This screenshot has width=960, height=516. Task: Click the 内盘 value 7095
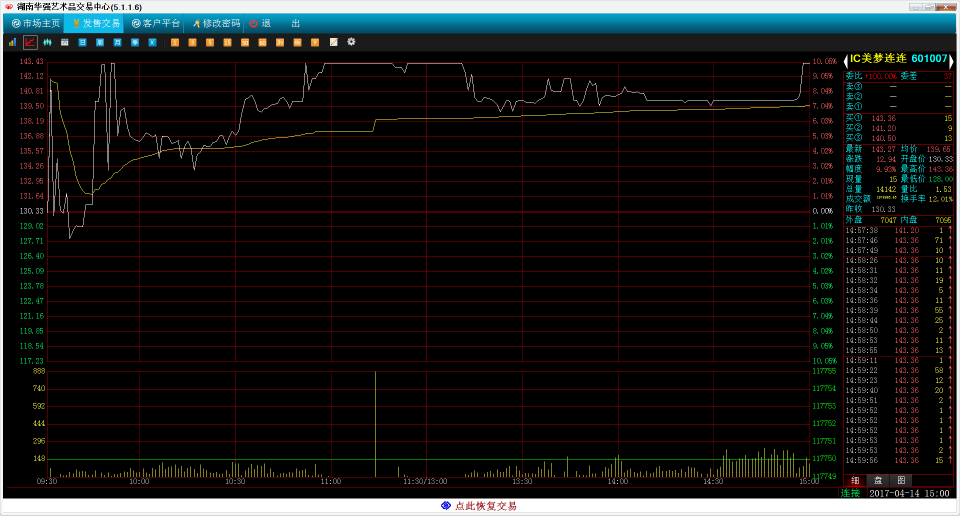tap(943, 220)
